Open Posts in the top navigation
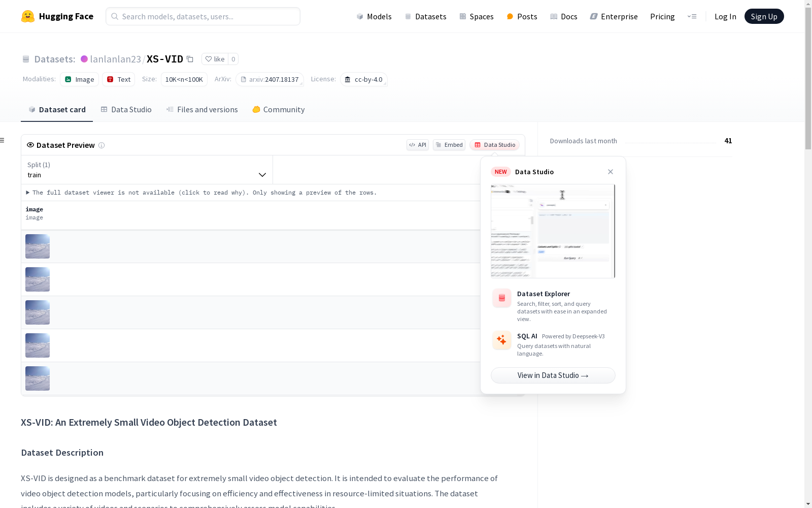Viewport: 812px width, 508px height. click(522, 16)
